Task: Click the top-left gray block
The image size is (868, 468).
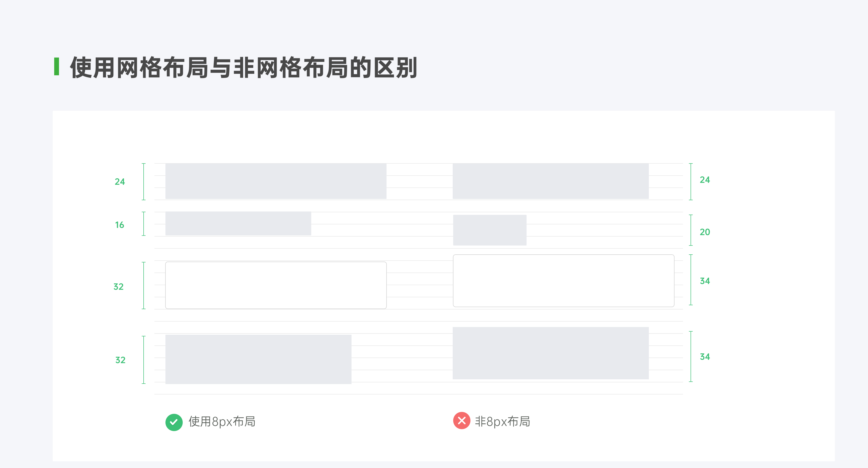Action: click(x=276, y=181)
